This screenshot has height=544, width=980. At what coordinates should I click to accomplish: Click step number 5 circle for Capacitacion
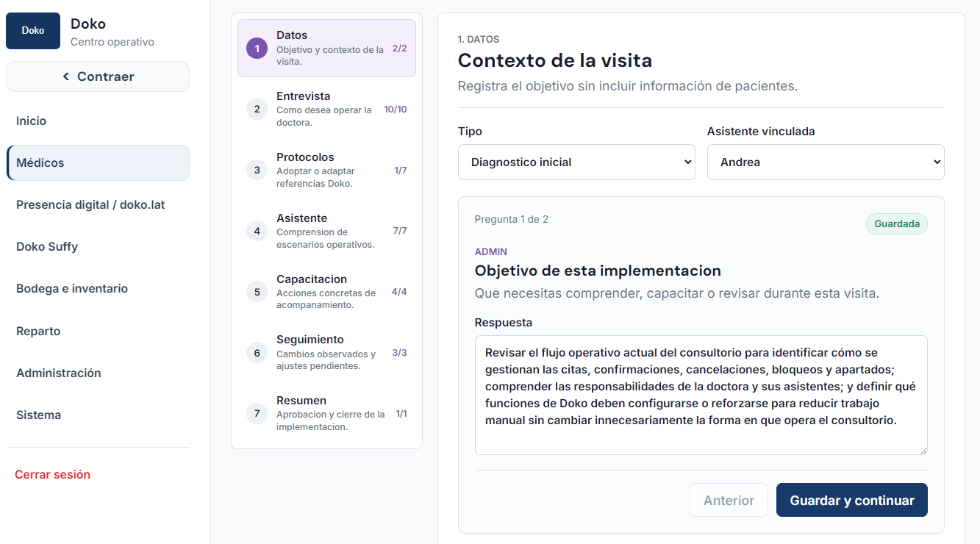coord(257,292)
